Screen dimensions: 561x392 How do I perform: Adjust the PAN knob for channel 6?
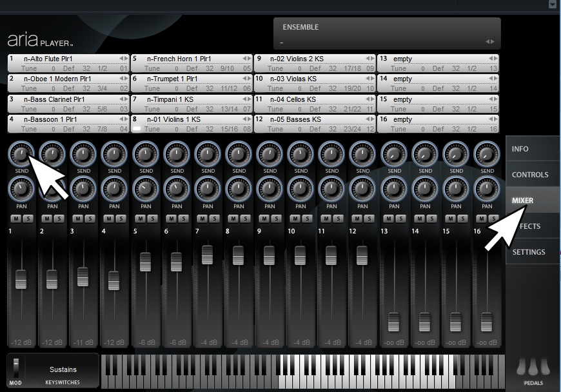pos(177,189)
